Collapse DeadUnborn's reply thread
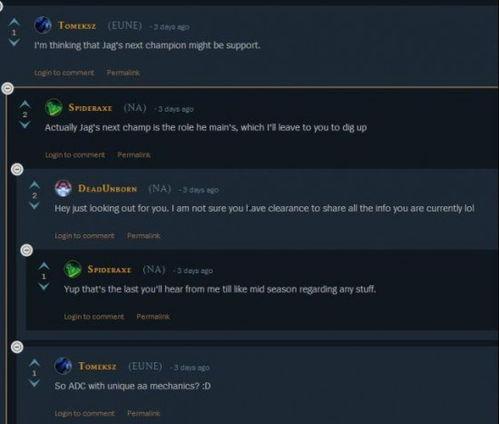This screenshot has width=499, height=424. point(17,169)
